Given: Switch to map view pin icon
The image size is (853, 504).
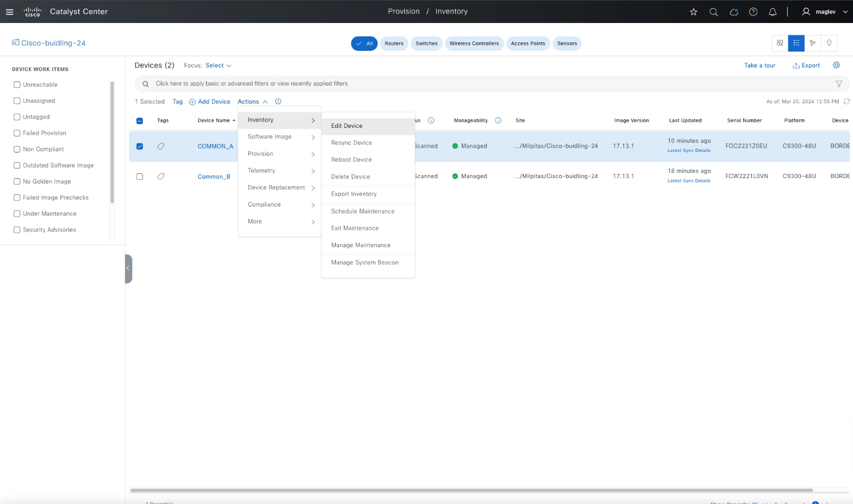Looking at the screenshot, I should (x=829, y=43).
